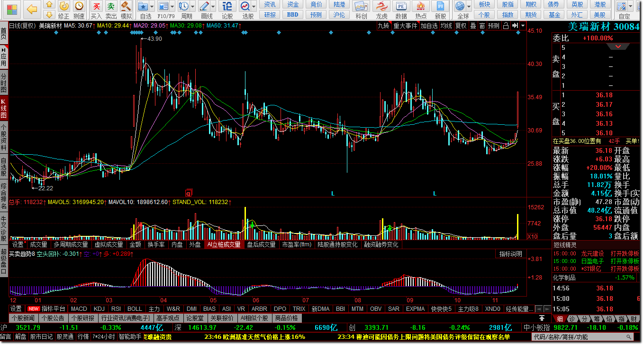Toggle 均线 moving average display
Screen dimensions: 644x345
pyautogui.click(x=446, y=26)
